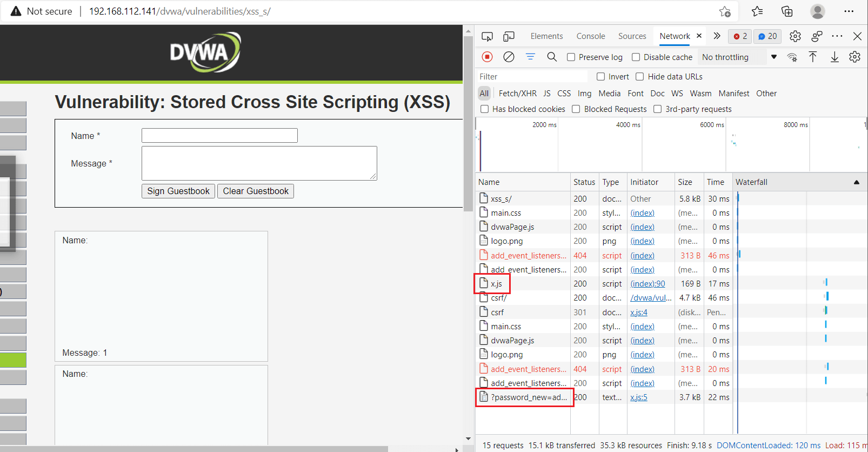Click the DVWA logo

(205, 52)
